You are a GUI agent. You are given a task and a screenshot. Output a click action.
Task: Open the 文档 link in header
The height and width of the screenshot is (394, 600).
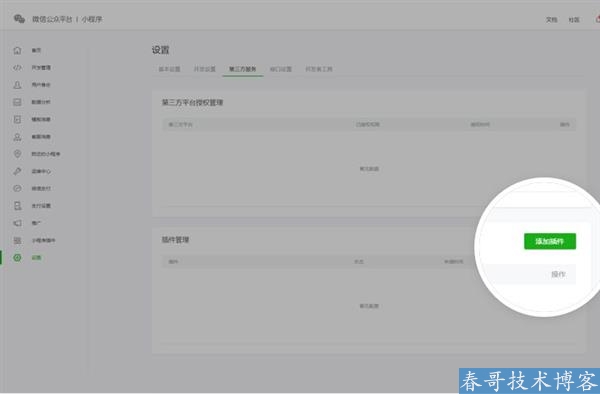pyautogui.click(x=551, y=20)
